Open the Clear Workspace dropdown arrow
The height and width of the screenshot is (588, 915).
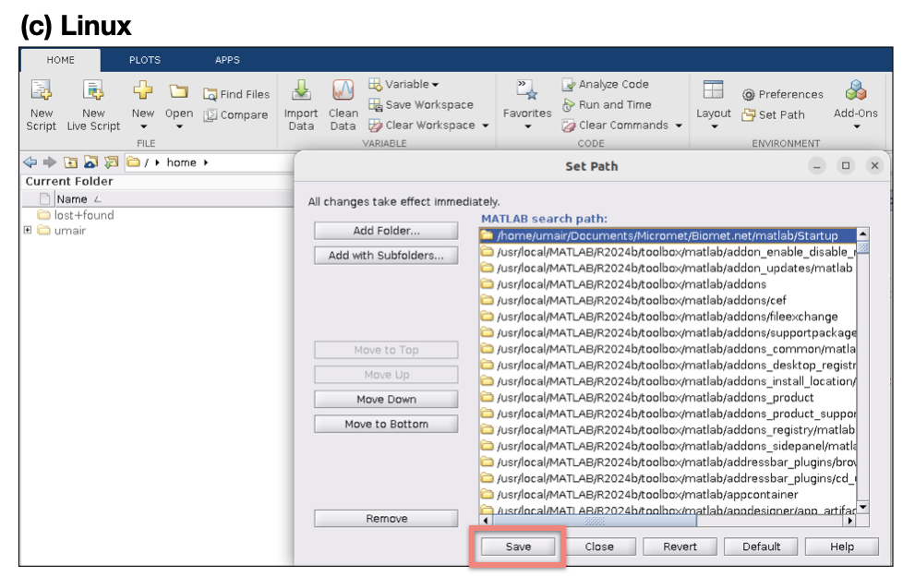(486, 126)
